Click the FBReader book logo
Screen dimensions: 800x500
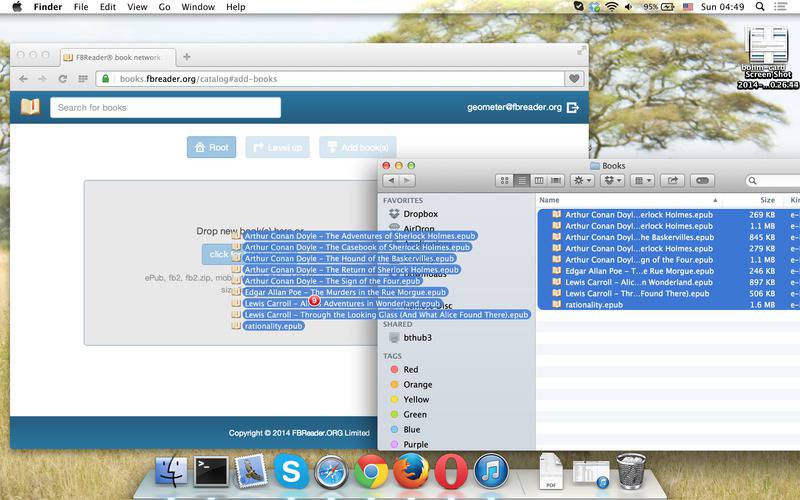click(30, 107)
